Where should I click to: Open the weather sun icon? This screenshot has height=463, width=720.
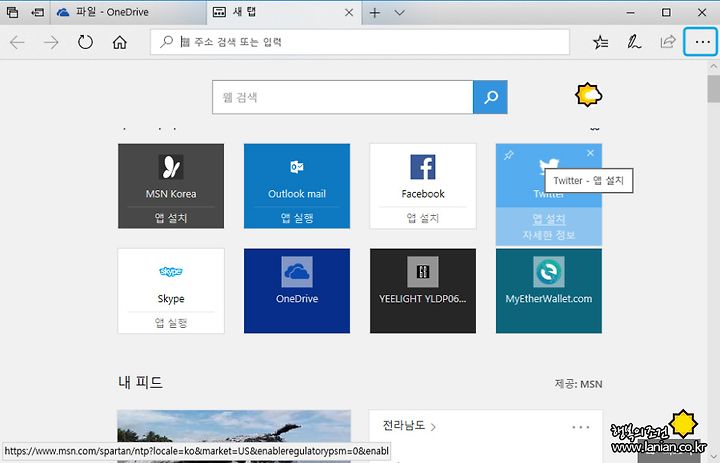click(589, 95)
